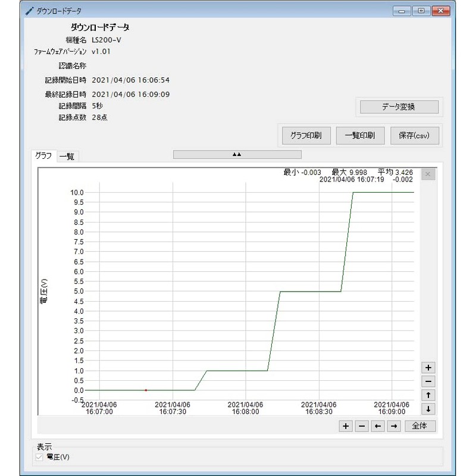Click the 一覧印刷 button
The image size is (476, 476).
tap(360, 136)
